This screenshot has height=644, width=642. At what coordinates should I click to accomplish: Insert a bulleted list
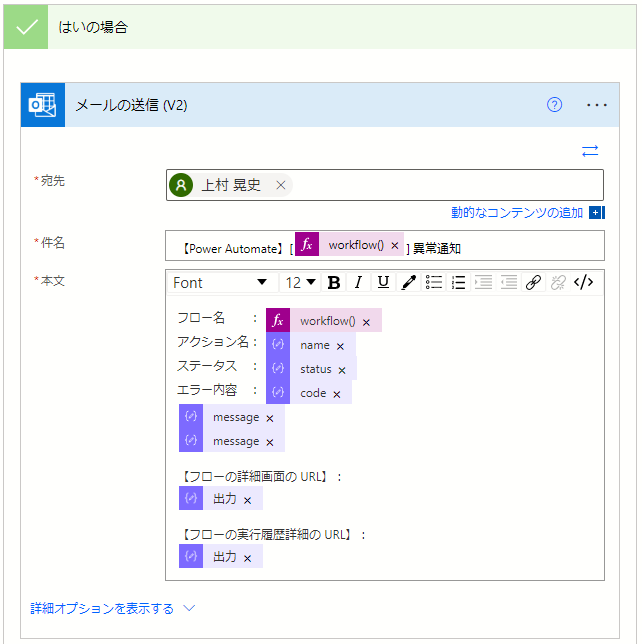pyautogui.click(x=433, y=283)
